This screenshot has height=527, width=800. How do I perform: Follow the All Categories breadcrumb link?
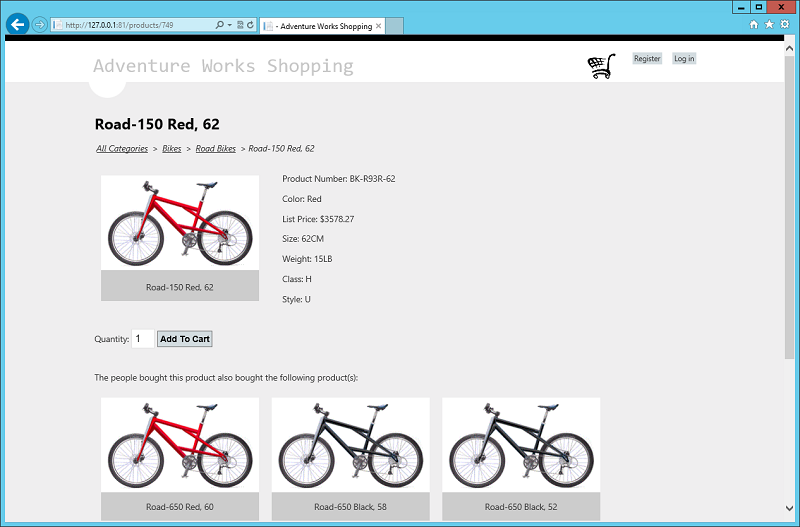[x=122, y=148]
